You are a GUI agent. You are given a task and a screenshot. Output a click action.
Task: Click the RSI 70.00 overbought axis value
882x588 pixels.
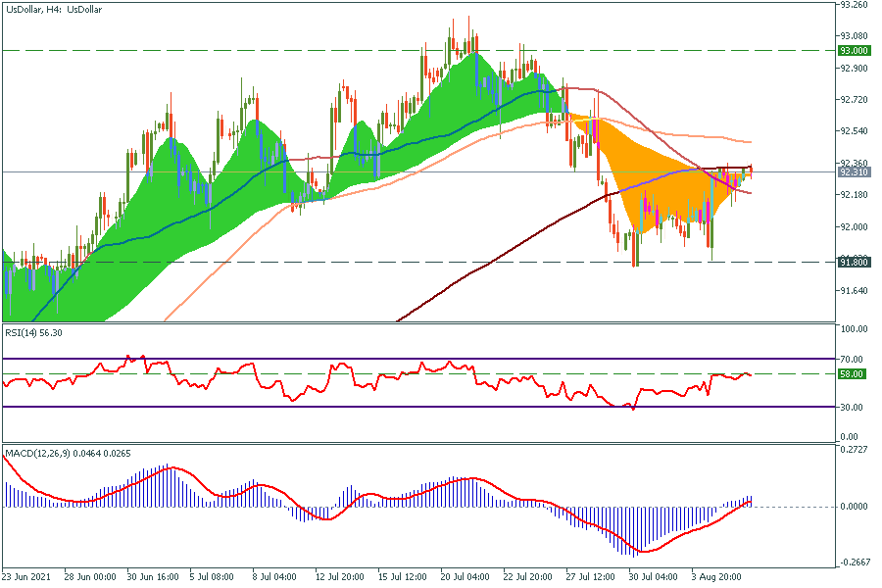[x=852, y=360]
